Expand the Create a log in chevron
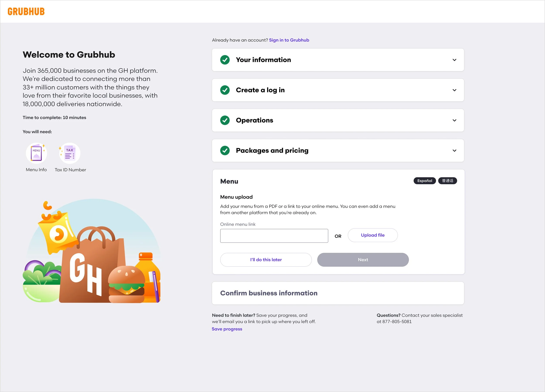Viewport: 545px width, 392px height. coord(454,90)
